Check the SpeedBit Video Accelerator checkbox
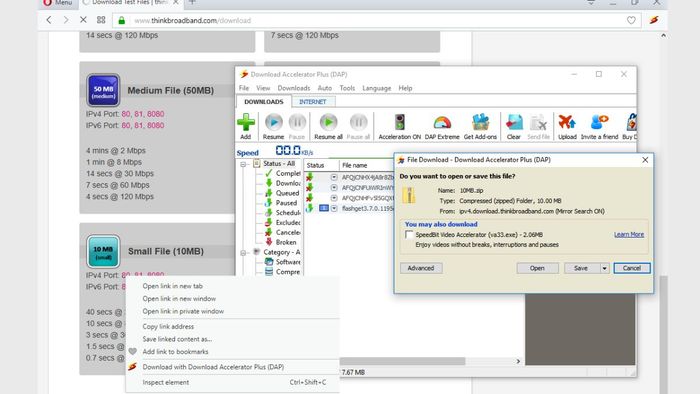 point(409,235)
